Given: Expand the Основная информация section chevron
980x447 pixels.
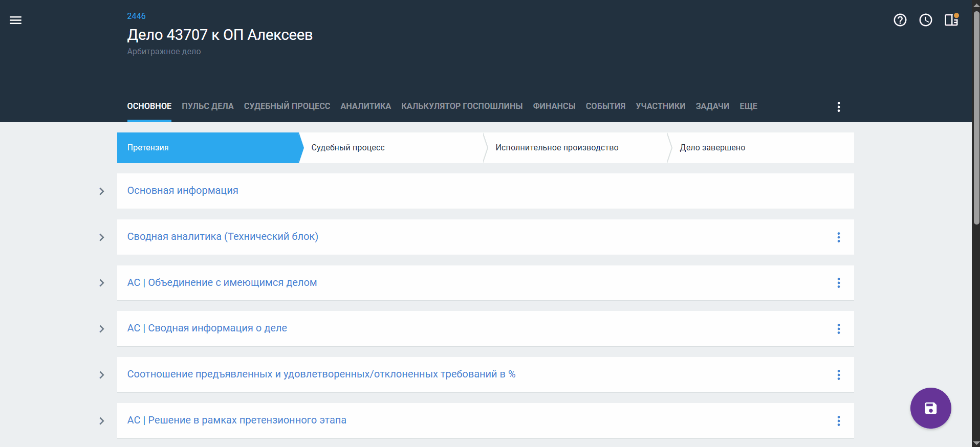Looking at the screenshot, I should tap(101, 191).
